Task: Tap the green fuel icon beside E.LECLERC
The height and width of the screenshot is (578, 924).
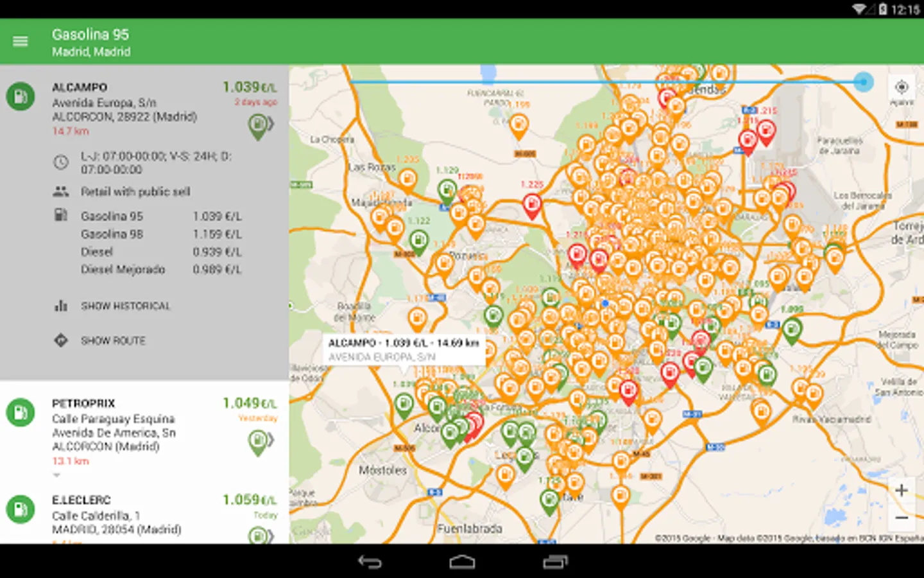Action: click(21, 509)
